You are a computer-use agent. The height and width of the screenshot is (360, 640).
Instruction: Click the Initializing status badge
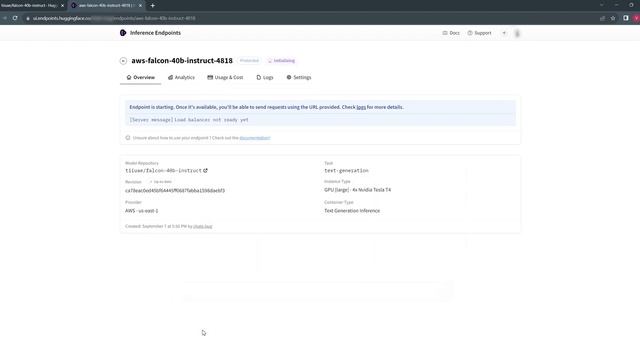281,60
